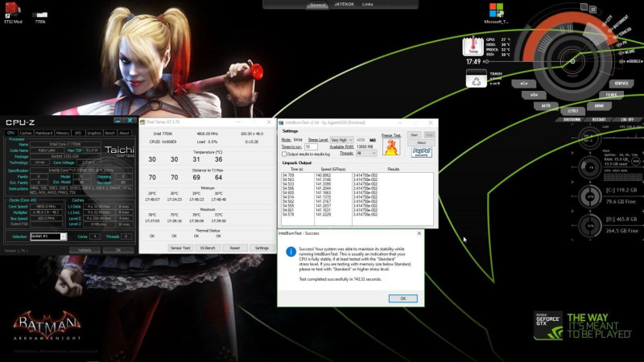
Task: Click the IntelBurnTest flame Freeze Test icon
Action: (391, 147)
